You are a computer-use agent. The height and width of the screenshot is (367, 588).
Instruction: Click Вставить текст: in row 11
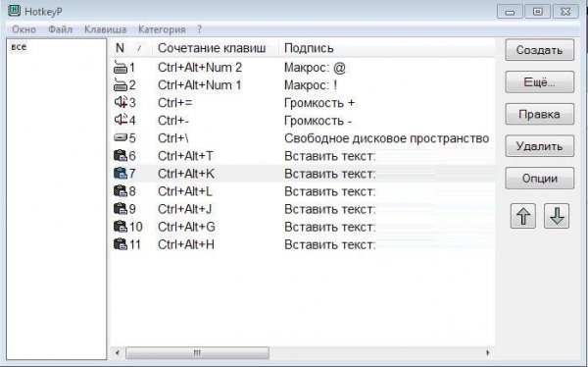click(x=330, y=244)
